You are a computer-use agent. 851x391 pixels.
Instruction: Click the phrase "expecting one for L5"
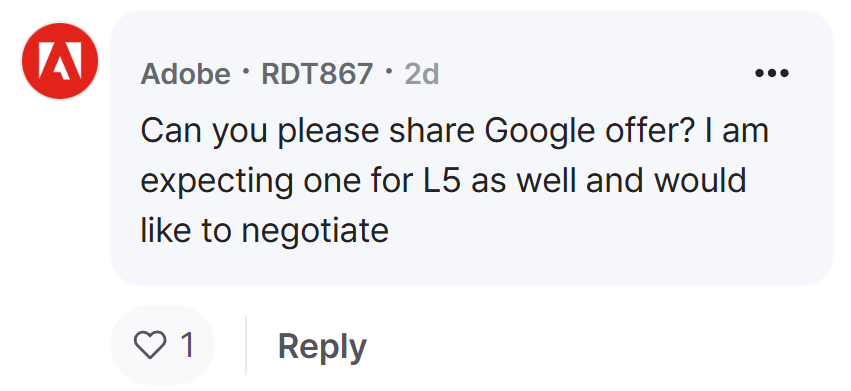(301, 182)
